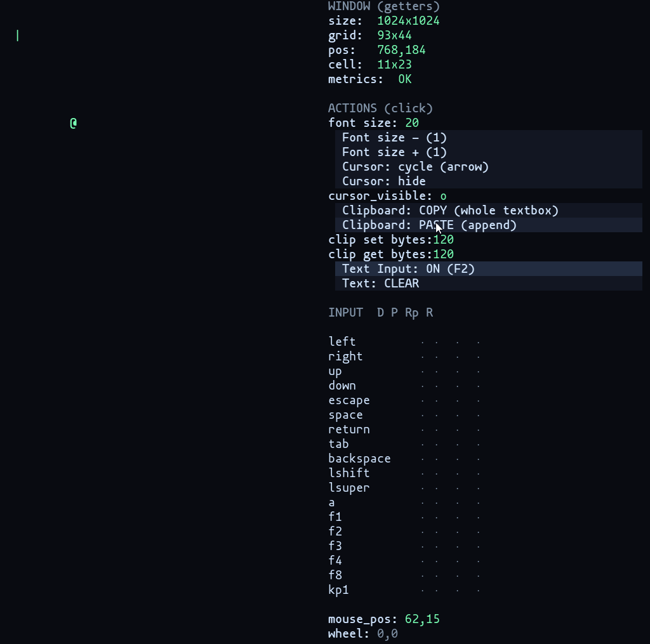This screenshot has height=644, width=650.
Task: Click the 'space' input row
Action: (x=404, y=415)
